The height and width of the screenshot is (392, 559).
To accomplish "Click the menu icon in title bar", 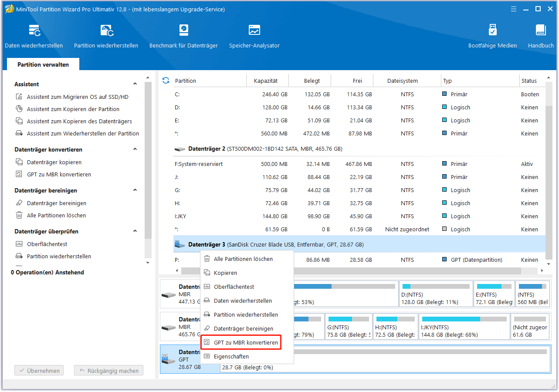I will (x=514, y=9).
